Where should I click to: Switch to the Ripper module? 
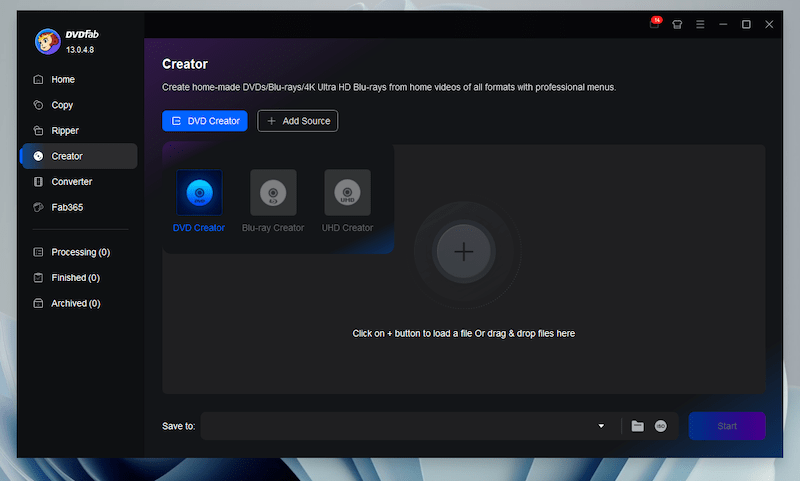click(x=65, y=131)
